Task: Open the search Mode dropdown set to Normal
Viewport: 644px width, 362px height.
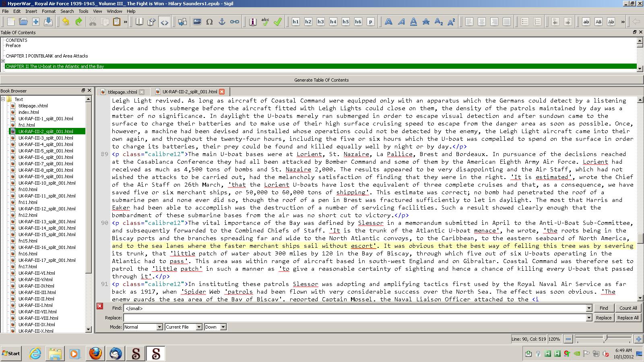Action: [143, 327]
